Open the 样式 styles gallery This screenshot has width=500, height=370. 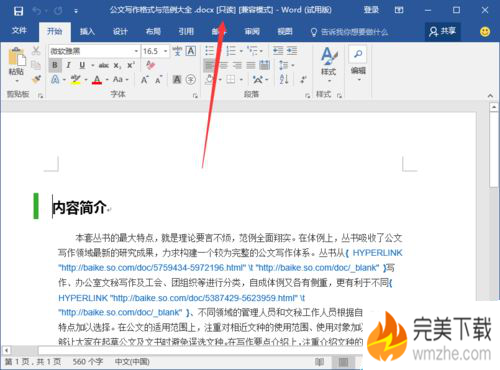[329, 65]
